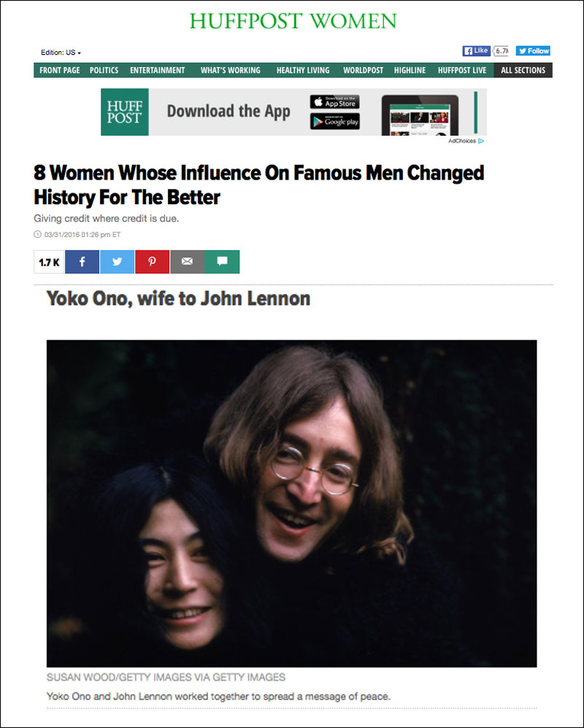584x728 pixels.
Task: Share article on Facebook icon
Action: point(82,262)
